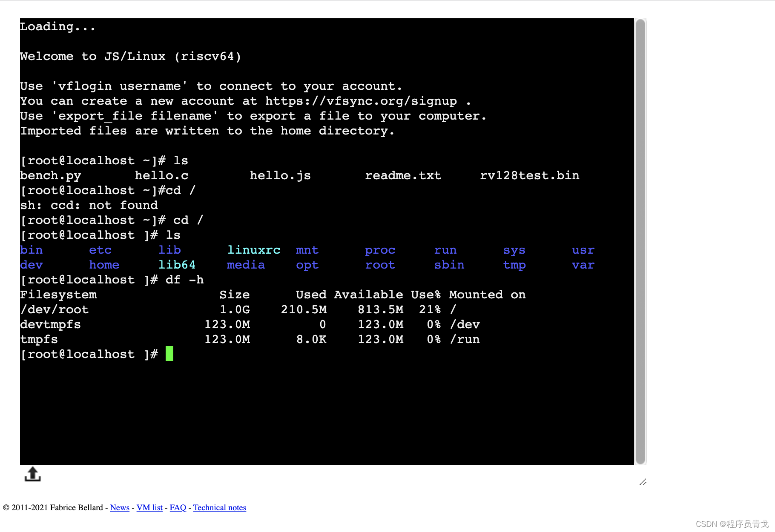Click the rv128test.bin file name
Viewport: 775px width, 532px height.
(x=529, y=176)
